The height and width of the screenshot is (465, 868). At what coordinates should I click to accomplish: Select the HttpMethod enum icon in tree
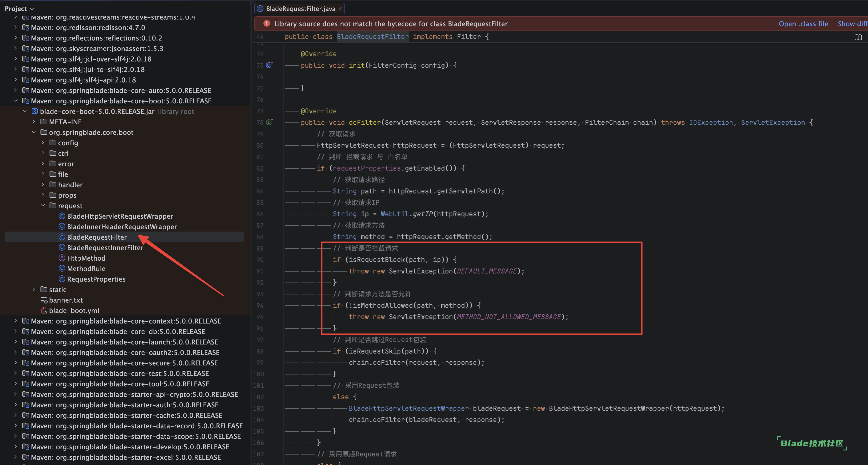tap(62, 258)
